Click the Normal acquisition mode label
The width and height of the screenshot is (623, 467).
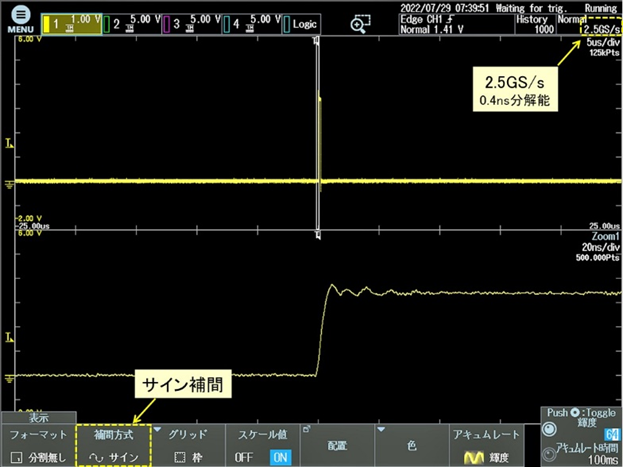point(571,19)
